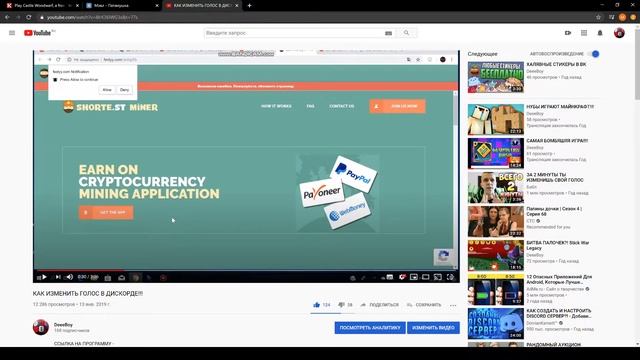Click CONTACT US in Shorte.st Miner menu
The height and width of the screenshot is (360, 640).
coord(342,106)
